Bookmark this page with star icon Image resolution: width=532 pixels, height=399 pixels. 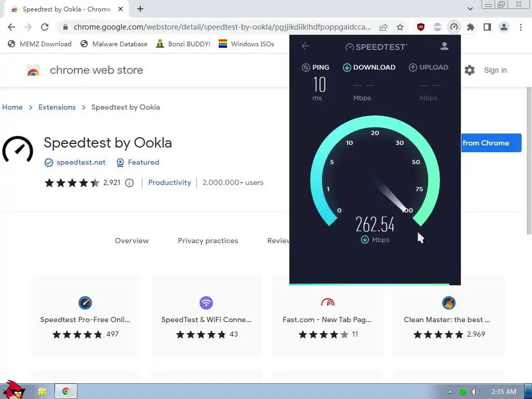pyautogui.click(x=400, y=27)
